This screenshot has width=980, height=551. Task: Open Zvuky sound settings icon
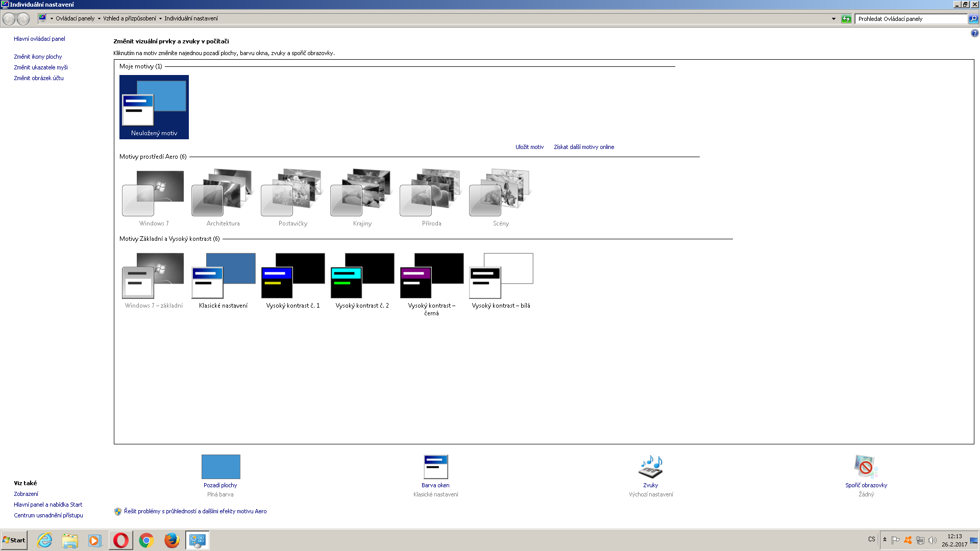pyautogui.click(x=650, y=467)
